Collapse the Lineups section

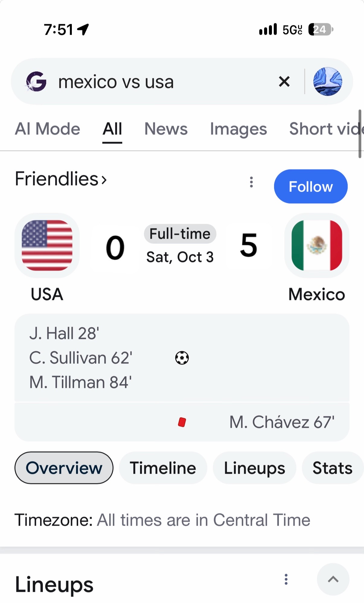[333, 579]
